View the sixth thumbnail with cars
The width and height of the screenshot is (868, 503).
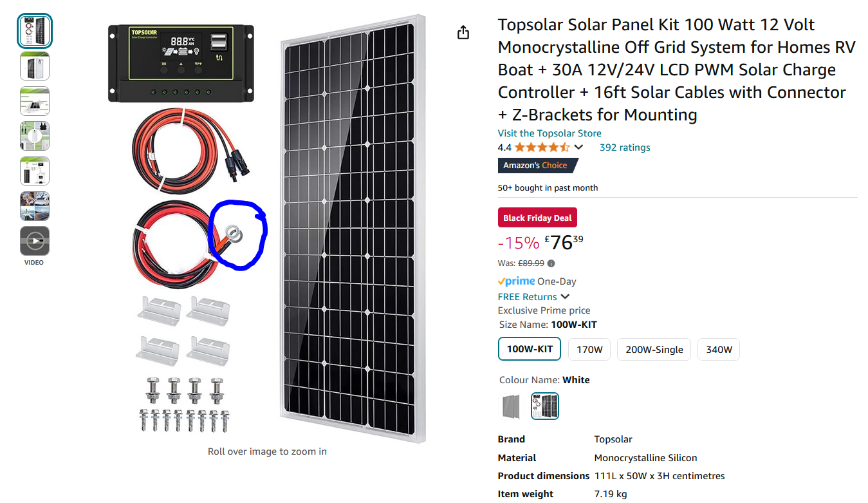tap(35, 206)
